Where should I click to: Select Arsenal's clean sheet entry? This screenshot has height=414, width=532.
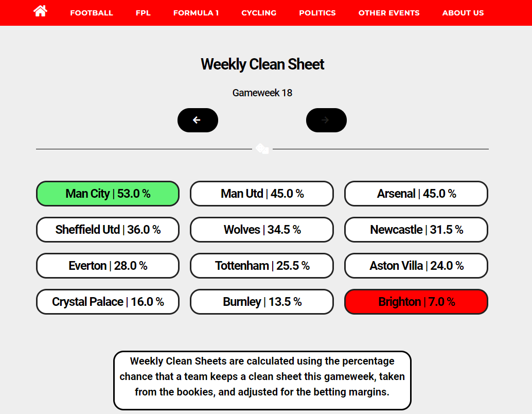416,194
